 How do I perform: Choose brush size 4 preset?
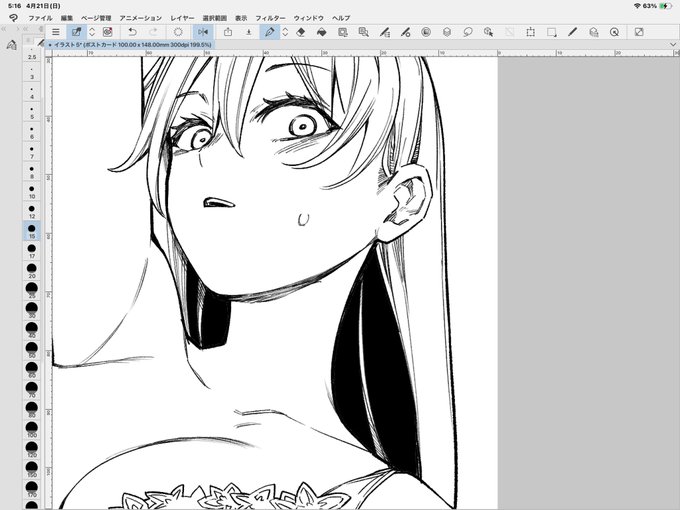32,92
